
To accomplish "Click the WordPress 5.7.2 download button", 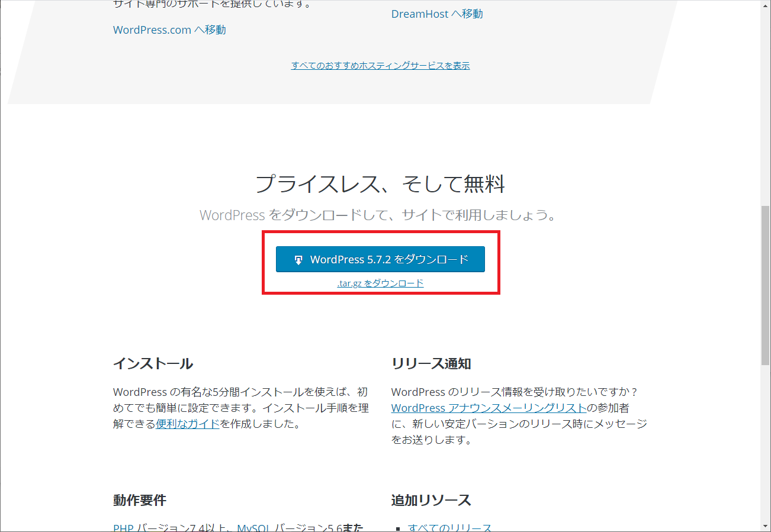I will pos(380,259).
